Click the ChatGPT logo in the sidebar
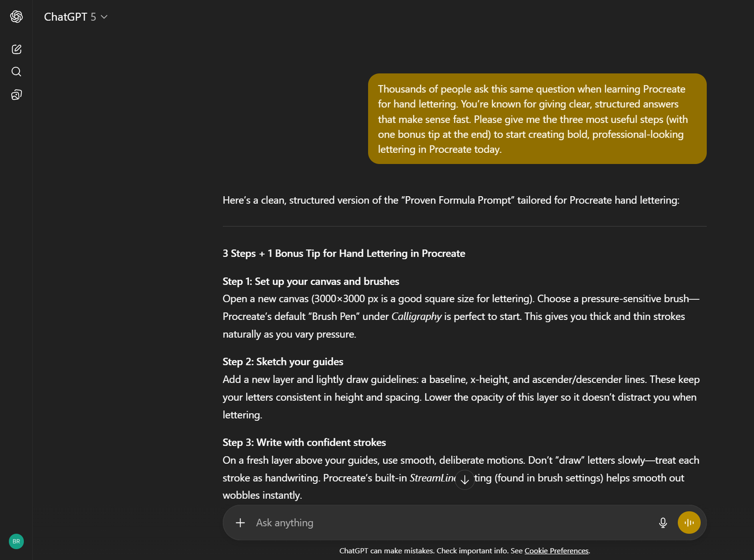 tap(16, 17)
